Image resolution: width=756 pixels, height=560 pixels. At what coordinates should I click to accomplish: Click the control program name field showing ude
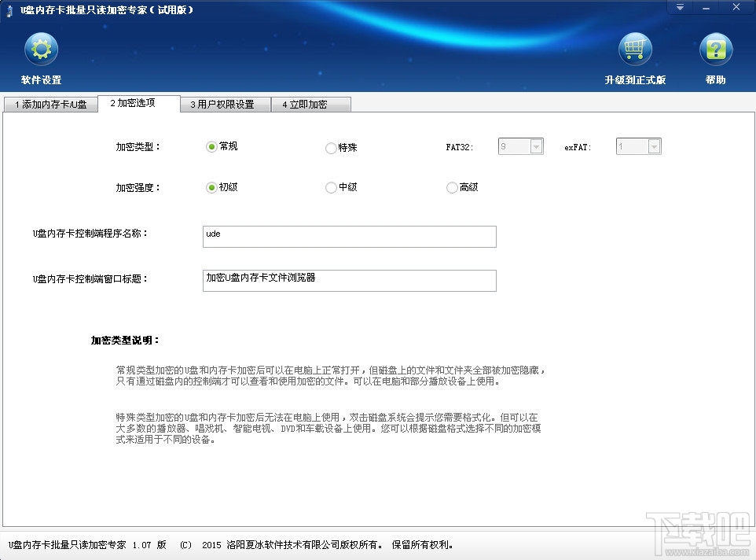[x=349, y=236]
